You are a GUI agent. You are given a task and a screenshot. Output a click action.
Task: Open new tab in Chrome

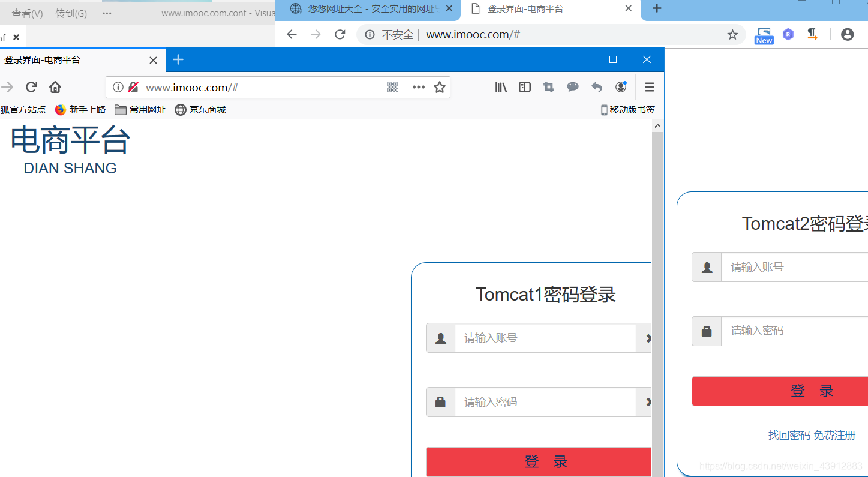[x=657, y=8]
